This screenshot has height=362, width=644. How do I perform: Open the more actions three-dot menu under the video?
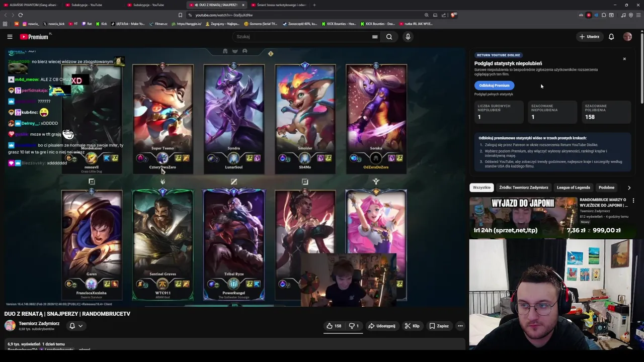[460, 326]
